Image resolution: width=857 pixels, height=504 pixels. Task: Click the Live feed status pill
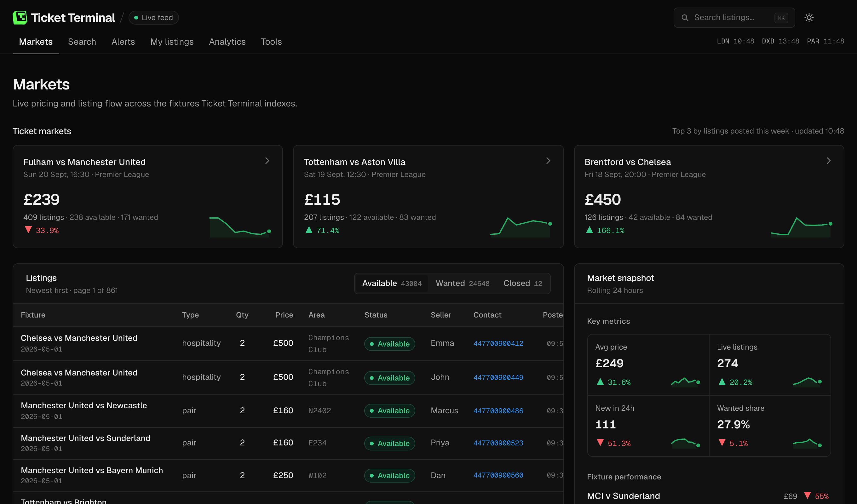(153, 18)
